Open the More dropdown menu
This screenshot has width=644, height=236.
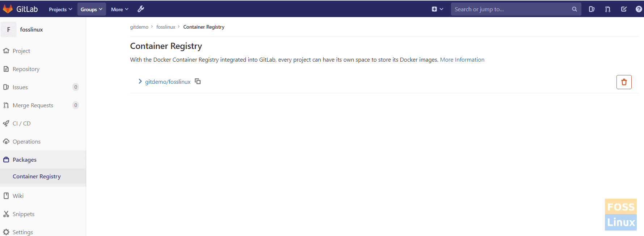click(x=120, y=9)
